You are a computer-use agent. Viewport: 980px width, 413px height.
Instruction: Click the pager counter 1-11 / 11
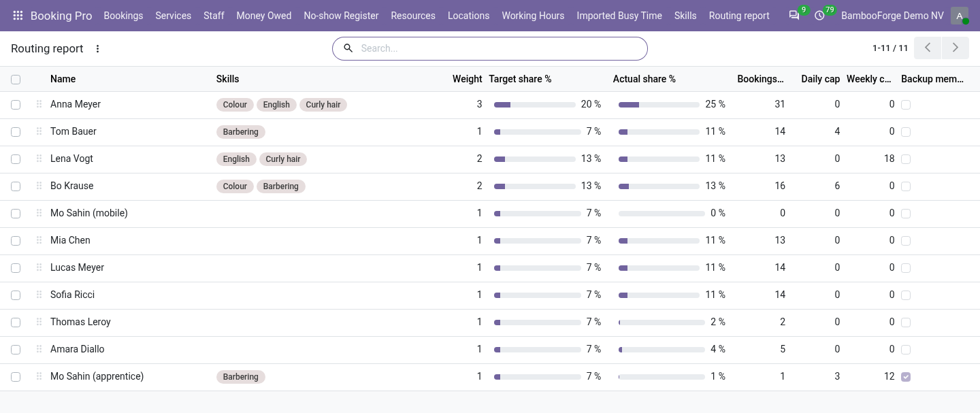coord(890,48)
